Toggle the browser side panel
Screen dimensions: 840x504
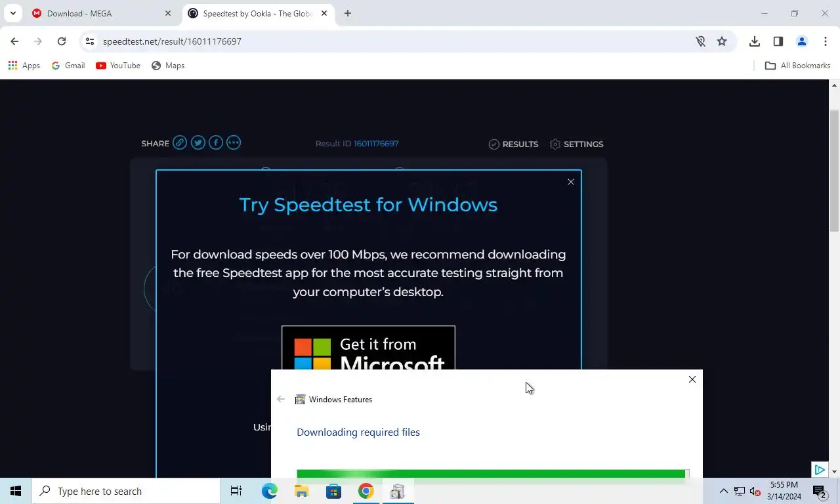[x=778, y=41]
